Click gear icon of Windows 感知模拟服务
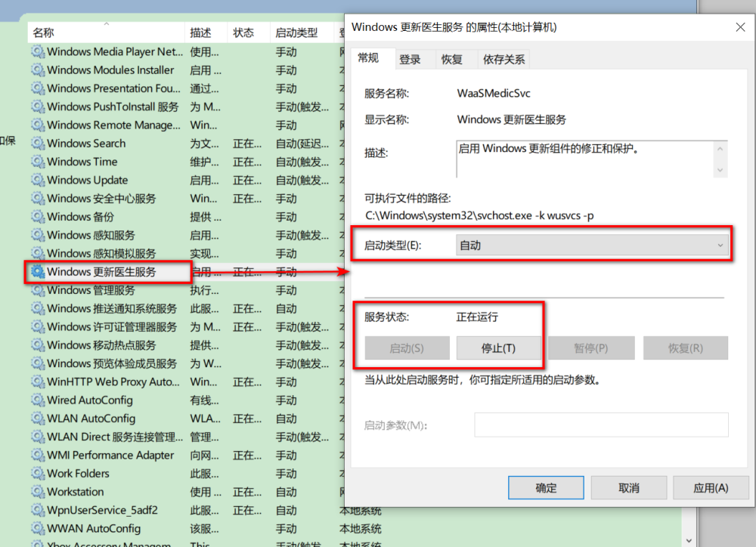Screen dimensions: 756x547 (x=38, y=253)
